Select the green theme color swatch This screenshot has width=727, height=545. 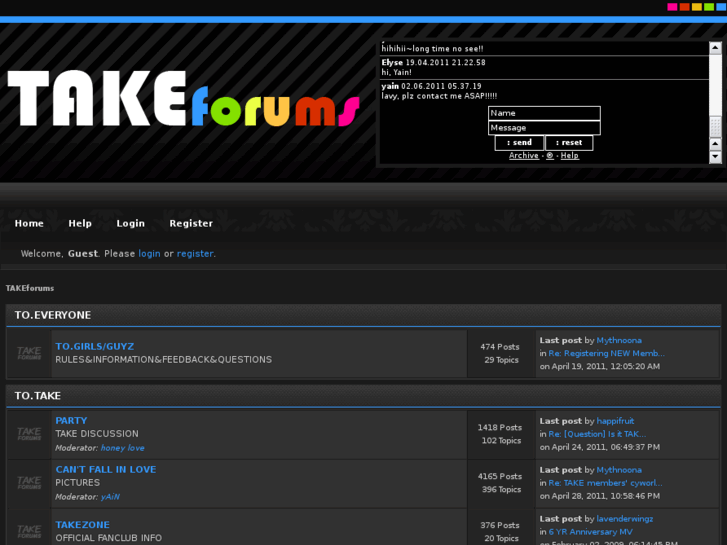point(709,7)
